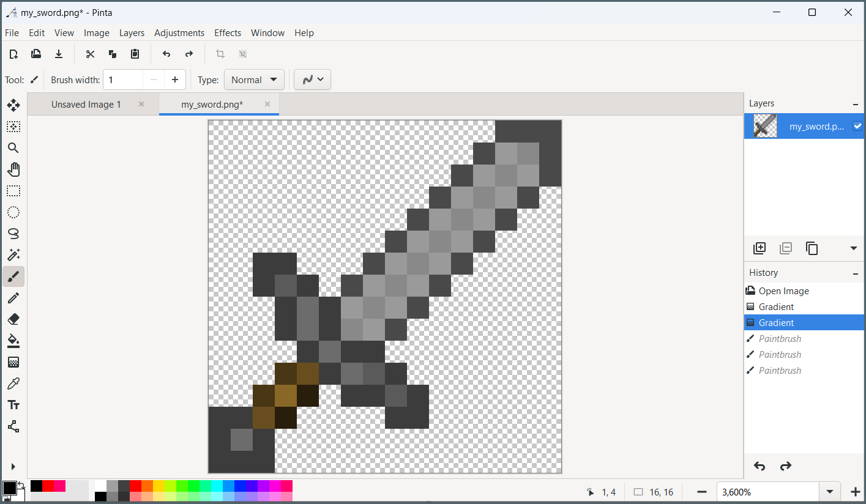Select Open Image in History
The height and width of the screenshot is (504, 866).
click(804, 291)
